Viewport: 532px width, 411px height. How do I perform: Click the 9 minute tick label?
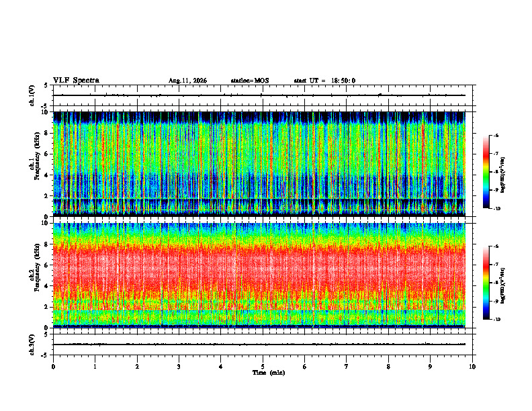tap(430, 367)
